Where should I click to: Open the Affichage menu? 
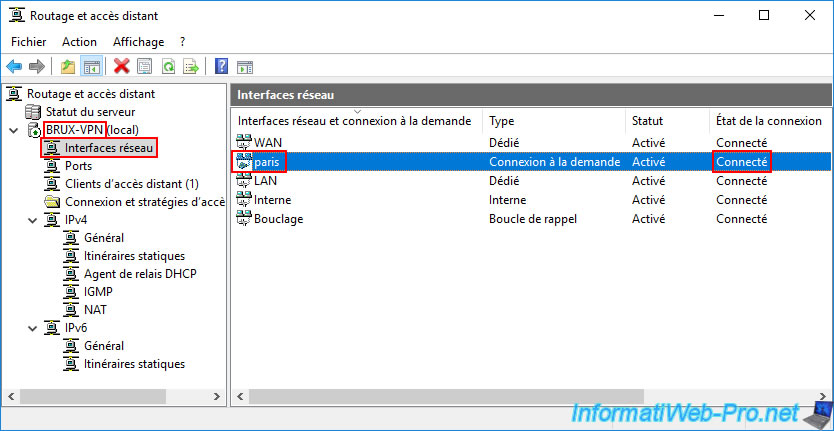[x=138, y=42]
